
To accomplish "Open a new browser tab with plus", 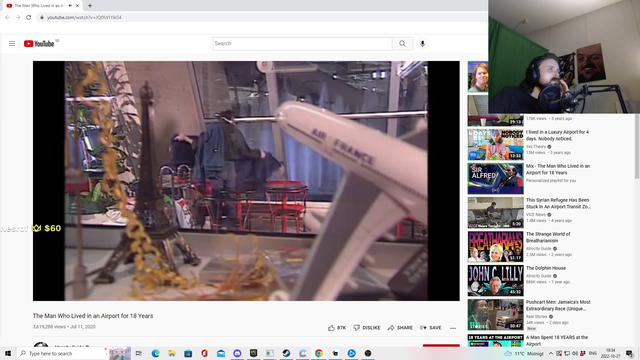I will tap(90, 6).
